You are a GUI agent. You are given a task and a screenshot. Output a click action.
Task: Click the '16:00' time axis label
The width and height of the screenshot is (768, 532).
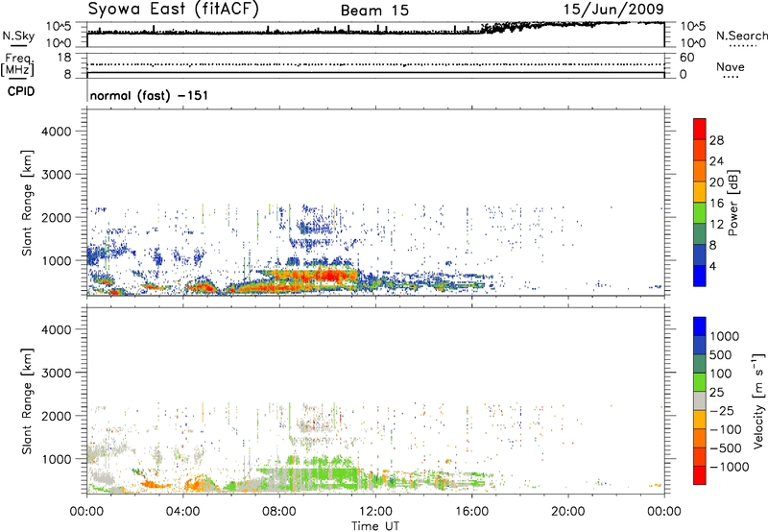click(471, 512)
